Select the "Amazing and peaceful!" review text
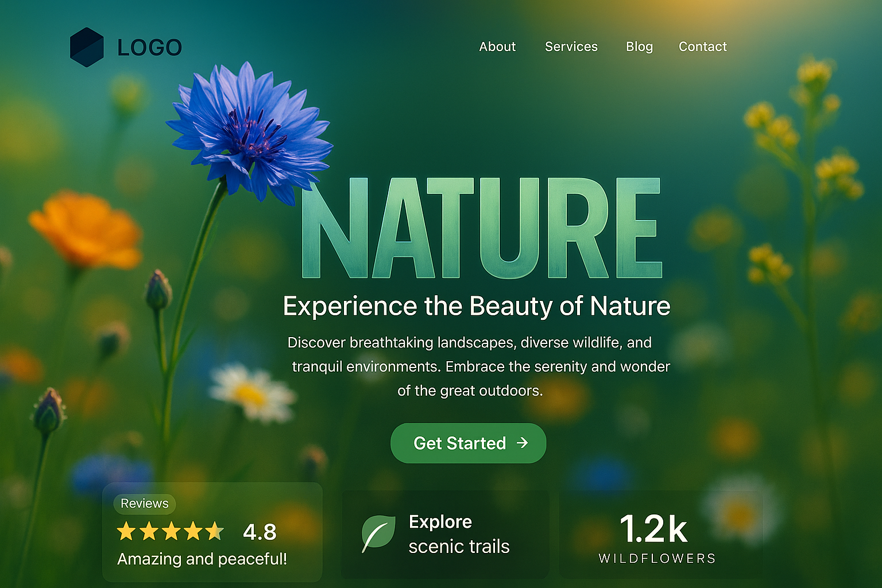Viewport: 882px width, 588px height. point(202,559)
